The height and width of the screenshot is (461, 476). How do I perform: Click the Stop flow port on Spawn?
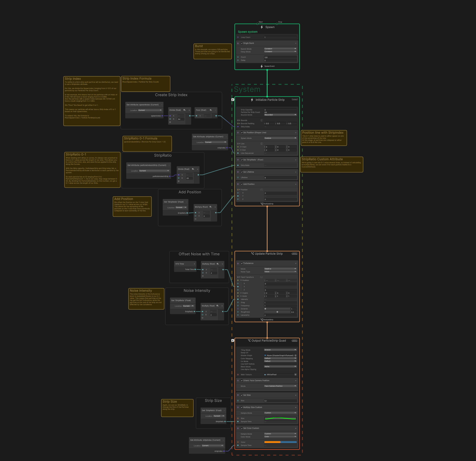[x=277, y=24]
